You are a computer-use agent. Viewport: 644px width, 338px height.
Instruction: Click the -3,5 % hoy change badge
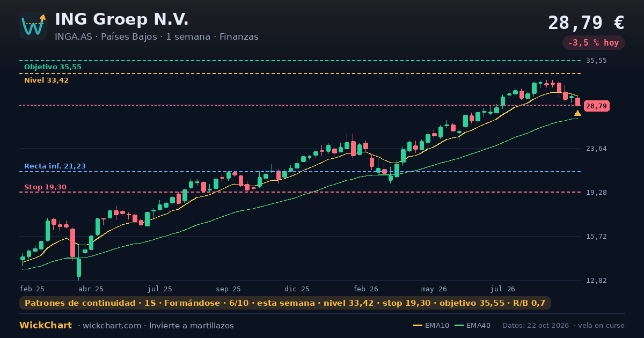pos(594,43)
